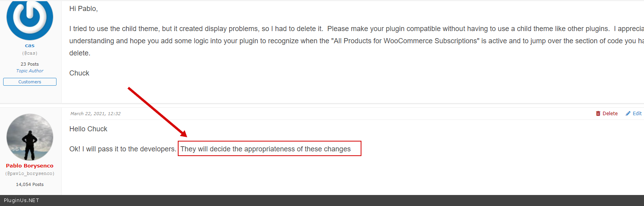Viewport: 644px width, 206px height.
Task: Click the Delete link on the reply
Action: 610,114
